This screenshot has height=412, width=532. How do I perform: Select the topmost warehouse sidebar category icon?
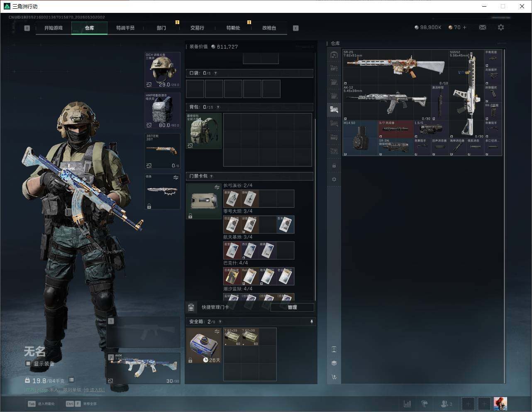pyautogui.click(x=334, y=55)
